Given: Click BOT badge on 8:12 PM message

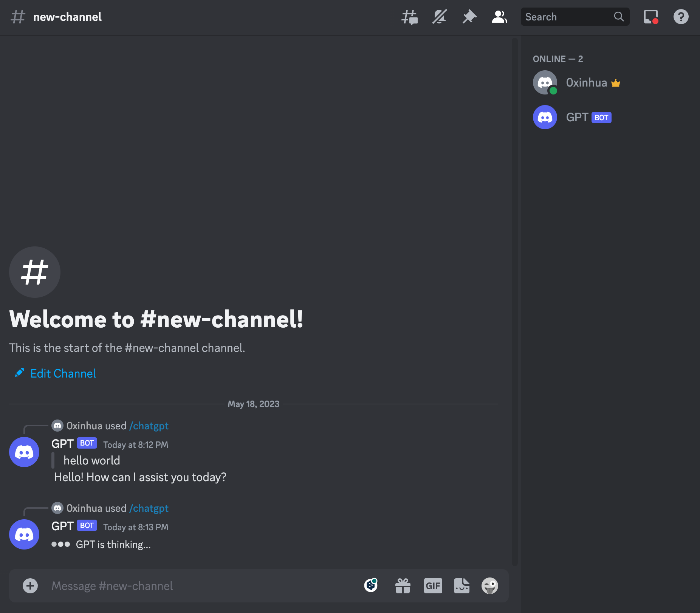Looking at the screenshot, I should (x=87, y=443).
